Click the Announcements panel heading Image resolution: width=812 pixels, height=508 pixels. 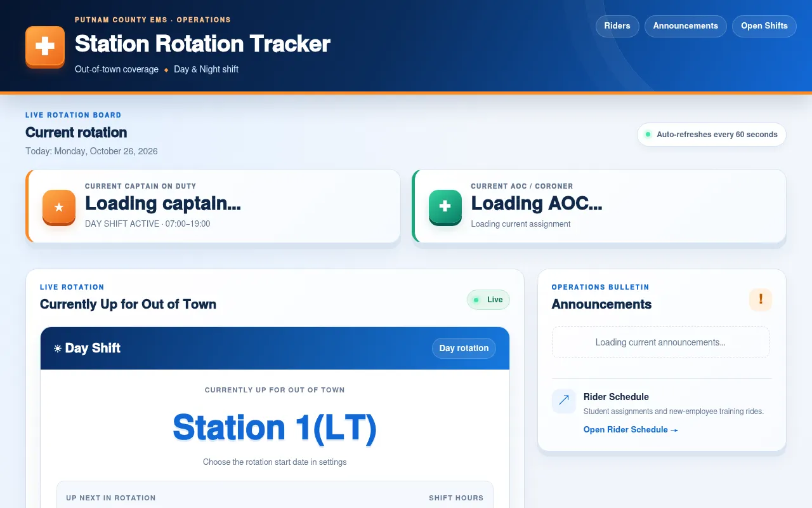pos(601,304)
